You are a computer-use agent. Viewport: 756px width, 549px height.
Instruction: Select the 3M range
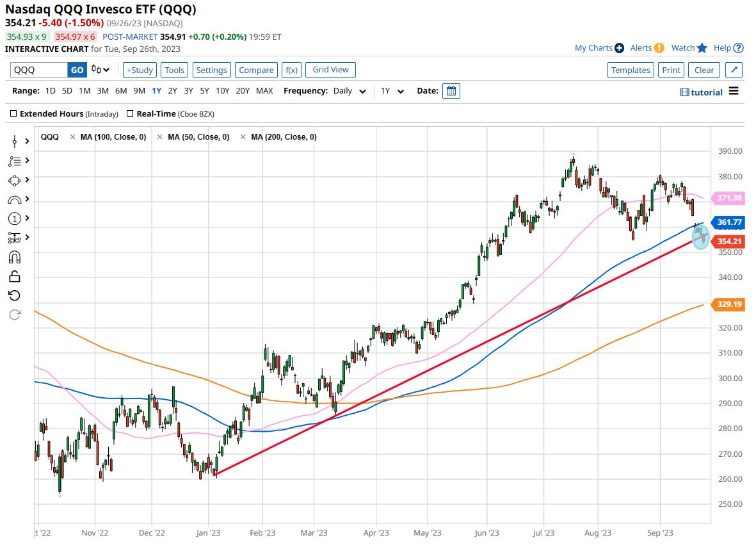[x=102, y=91]
